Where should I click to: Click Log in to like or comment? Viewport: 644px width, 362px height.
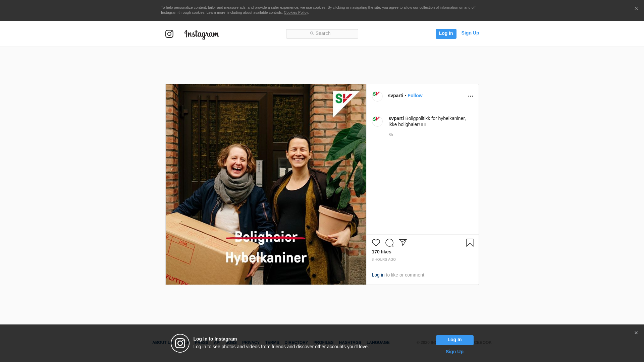tap(378, 275)
